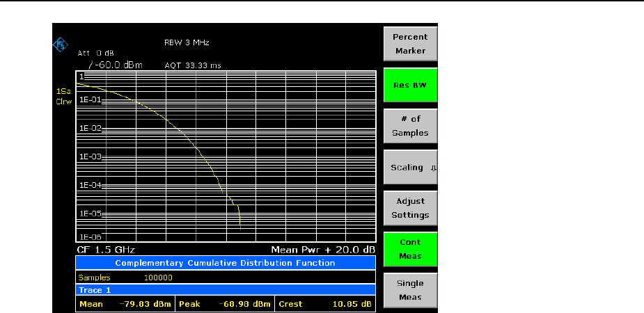The height and width of the screenshot is (313, 644).
Task: Select the AQT 33.33 ms readout
Action: [193, 65]
